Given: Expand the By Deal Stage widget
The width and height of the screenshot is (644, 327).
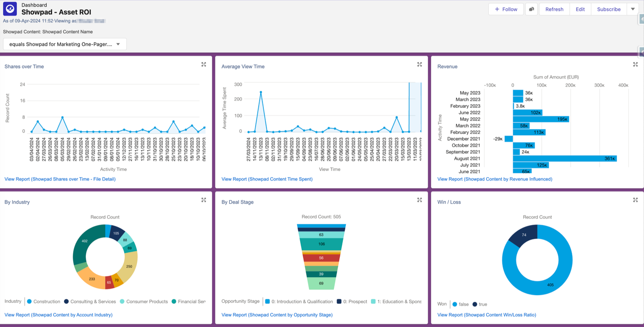Looking at the screenshot, I should pos(420,200).
